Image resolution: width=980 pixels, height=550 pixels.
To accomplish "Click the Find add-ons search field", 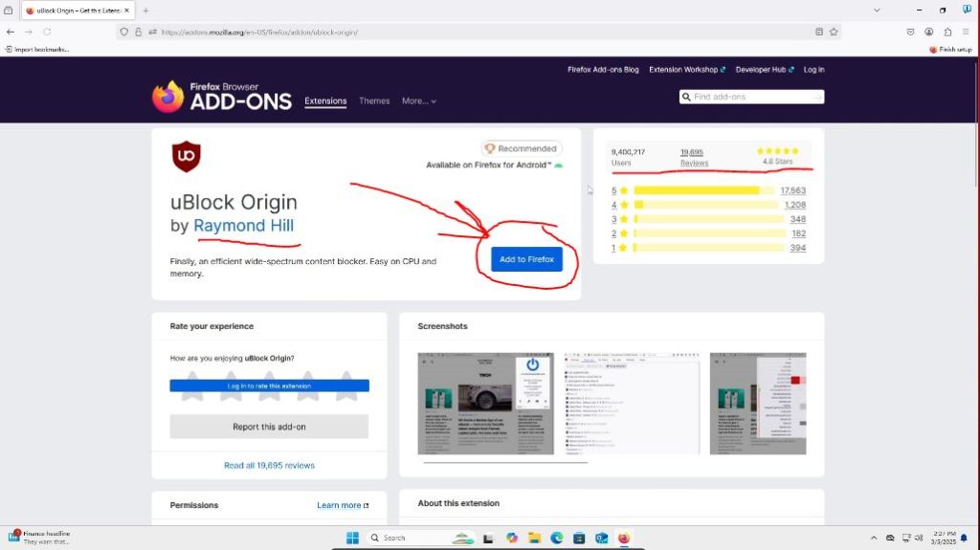I will tap(752, 97).
